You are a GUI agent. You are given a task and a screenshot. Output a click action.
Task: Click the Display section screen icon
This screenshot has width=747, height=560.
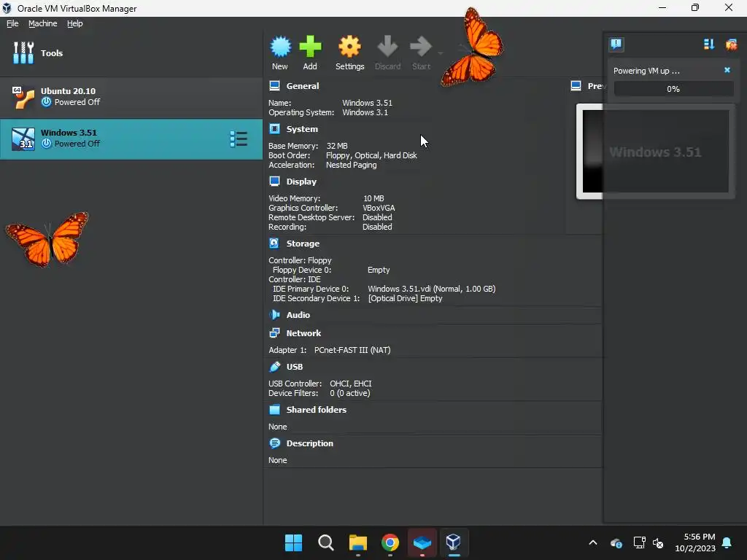[274, 181]
